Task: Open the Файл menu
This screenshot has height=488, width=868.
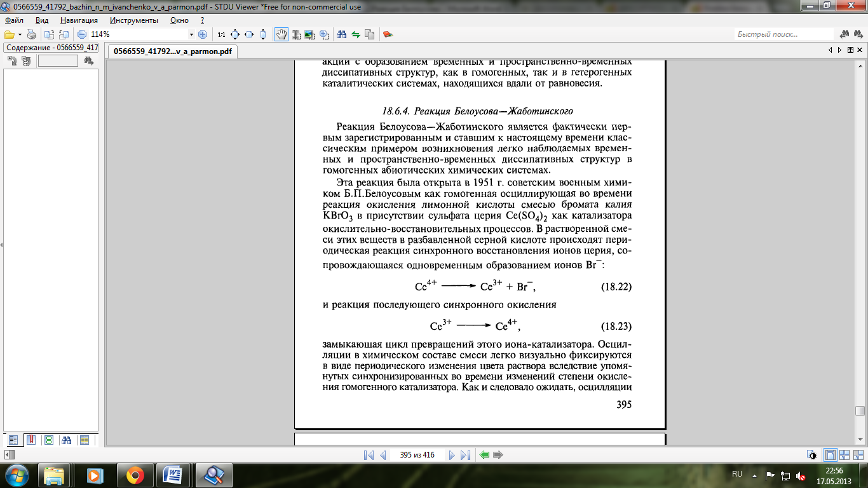Action: [13, 20]
